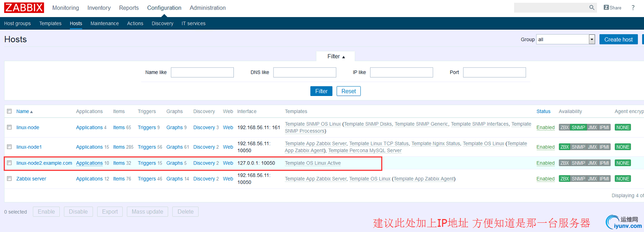Viewport: 644px width, 232px height.
Task: Click the top search input box
Action: click(551, 8)
